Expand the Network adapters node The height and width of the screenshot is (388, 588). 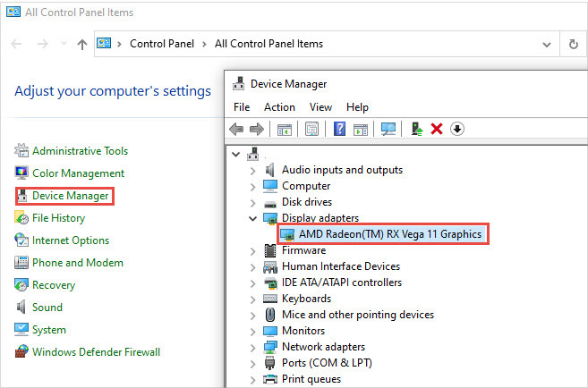(254, 347)
